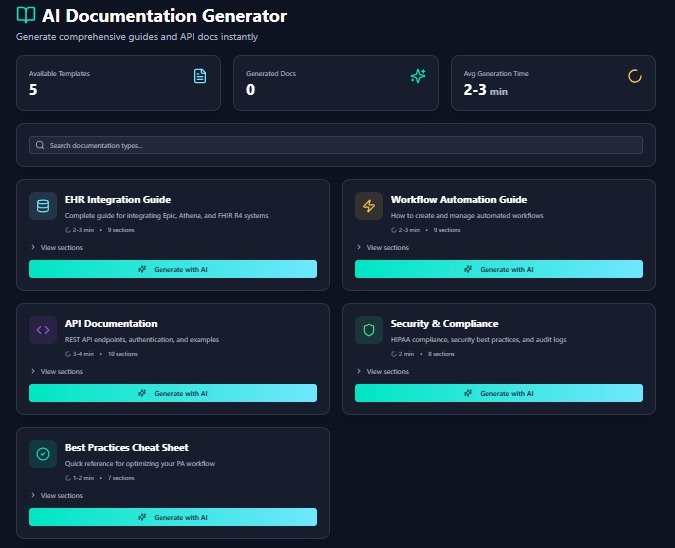Click the document icon in Available Templates card
This screenshot has width=675, height=548.
tap(200, 76)
